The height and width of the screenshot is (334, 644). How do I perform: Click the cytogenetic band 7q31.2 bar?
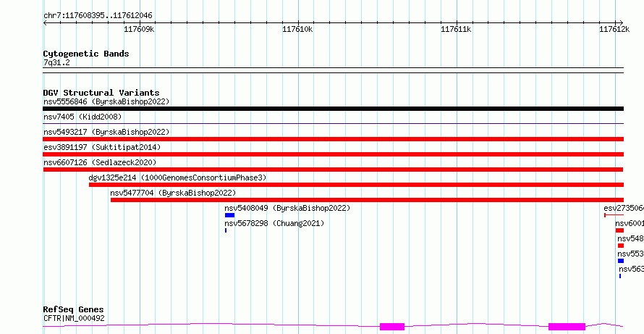pyautogui.click(x=333, y=70)
